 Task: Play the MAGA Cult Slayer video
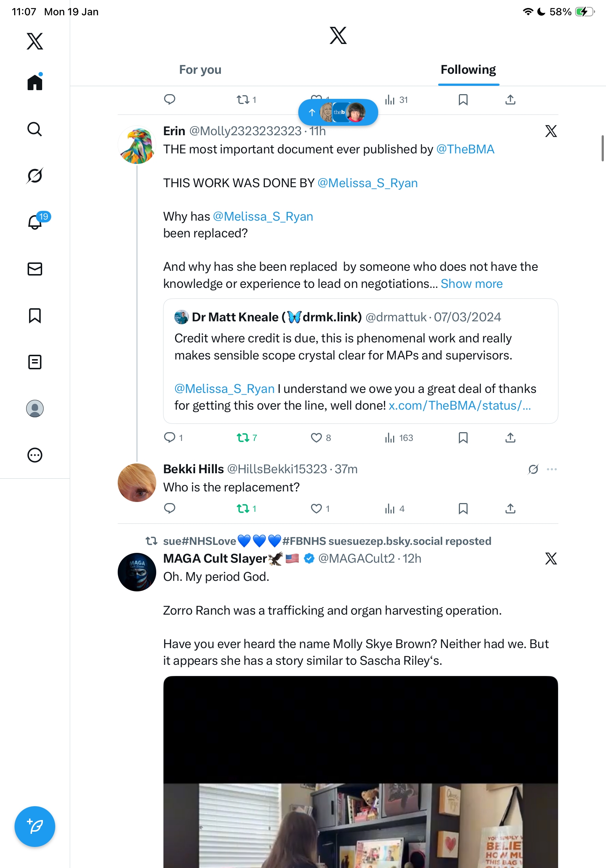click(x=360, y=771)
